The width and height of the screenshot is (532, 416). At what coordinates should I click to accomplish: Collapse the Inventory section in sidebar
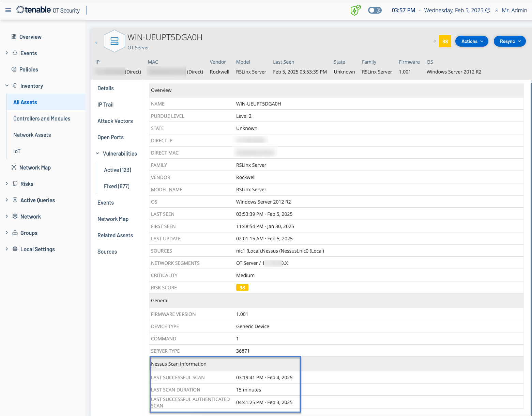point(7,86)
